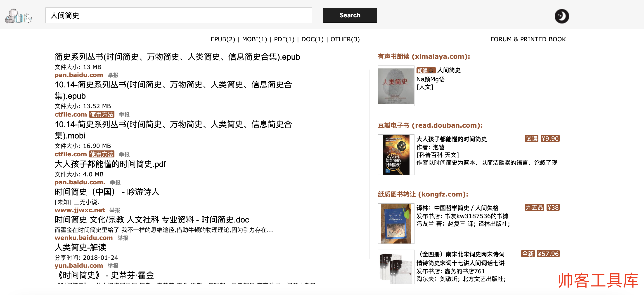Open the first pan.baidu.com link
644x295 pixels.
79,75
